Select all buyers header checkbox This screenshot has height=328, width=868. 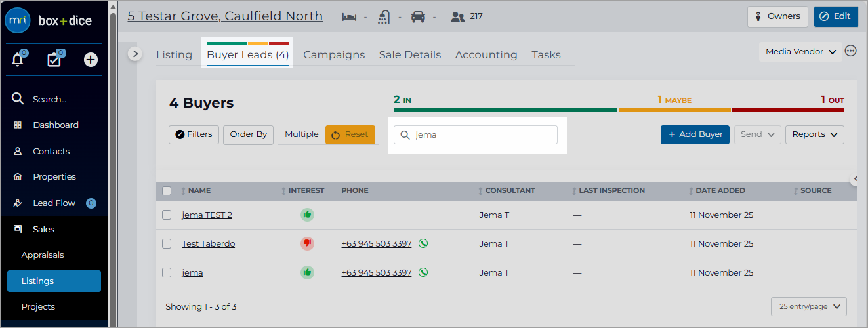click(x=167, y=191)
